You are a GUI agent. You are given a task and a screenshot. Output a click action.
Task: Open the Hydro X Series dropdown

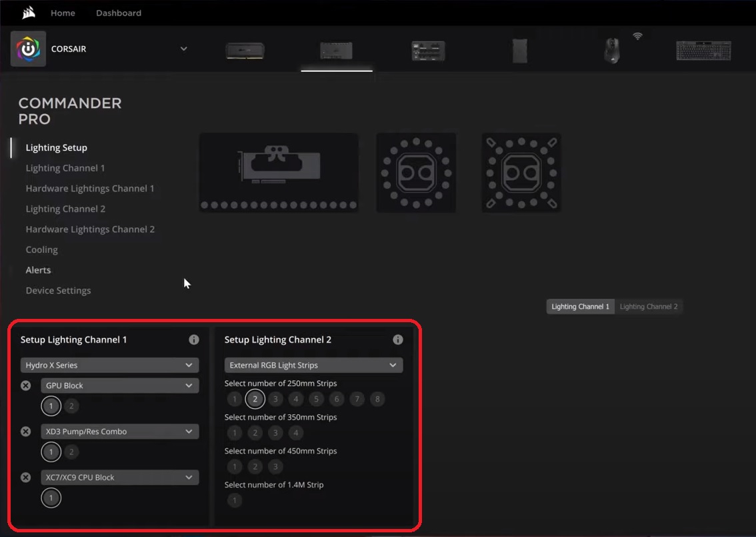point(109,365)
